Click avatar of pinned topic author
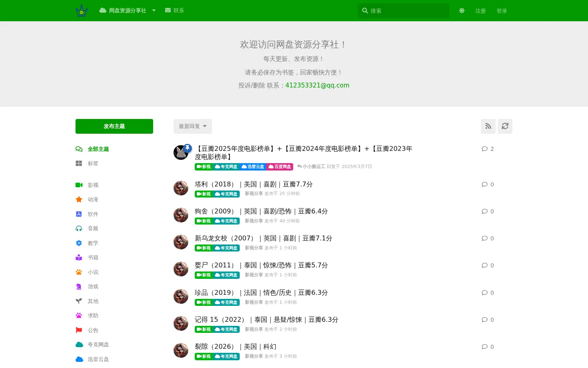Screen dimensions: 588x368 click(180, 153)
